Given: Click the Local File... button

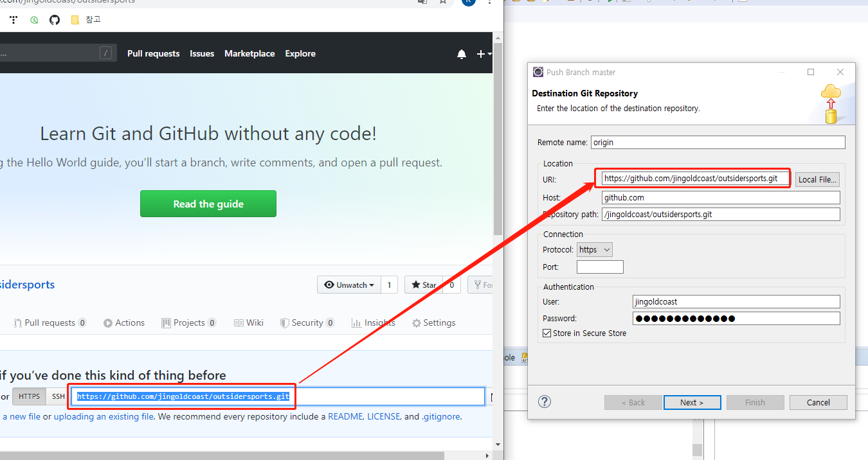Looking at the screenshot, I should coord(817,180).
